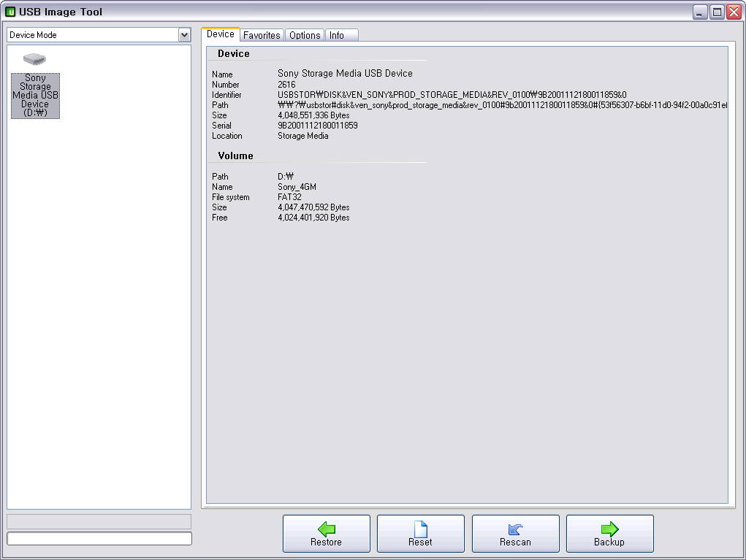This screenshot has width=746, height=560.
Task: Select Sony Storage Media USB Device (D:) entry
Action: point(35,96)
